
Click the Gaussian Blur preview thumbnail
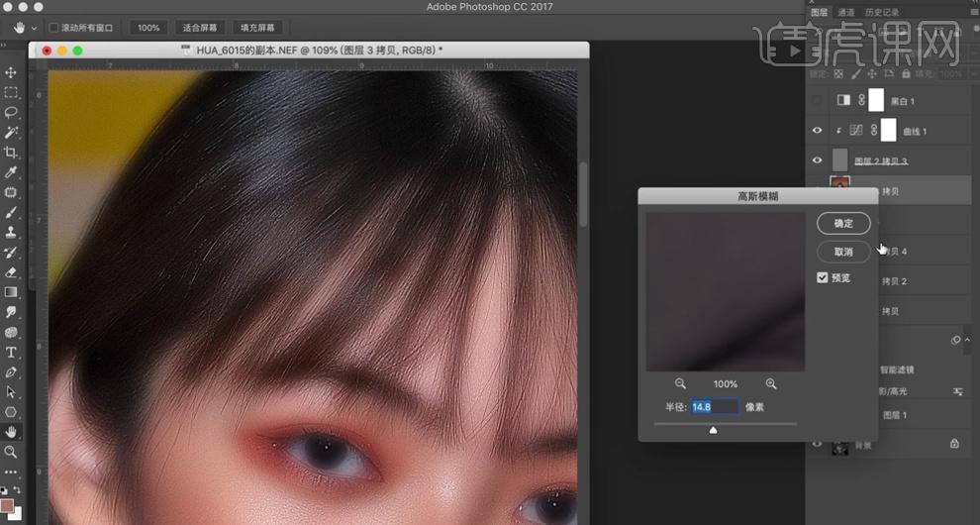click(x=725, y=291)
